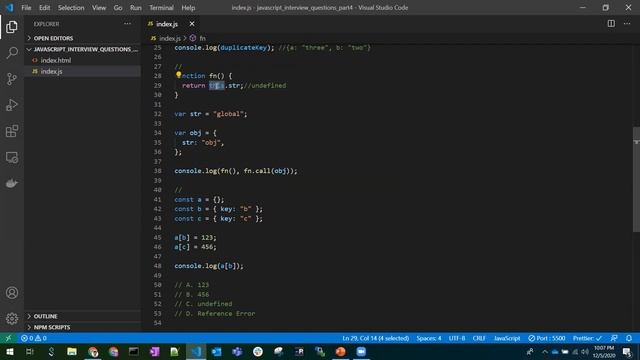Screen dimensions: 640x360
Task: Open the Source Control view
Action: pyautogui.click(x=12, y=79)
